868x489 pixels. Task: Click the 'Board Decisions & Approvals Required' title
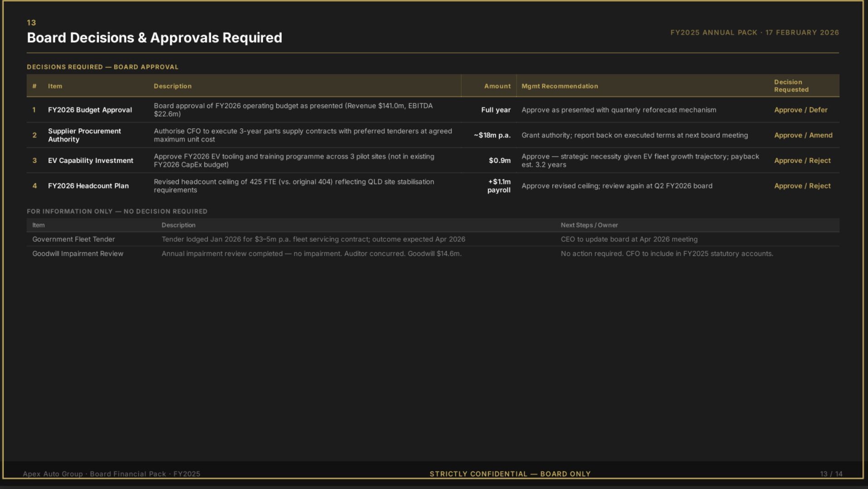(x=154, y=38)
